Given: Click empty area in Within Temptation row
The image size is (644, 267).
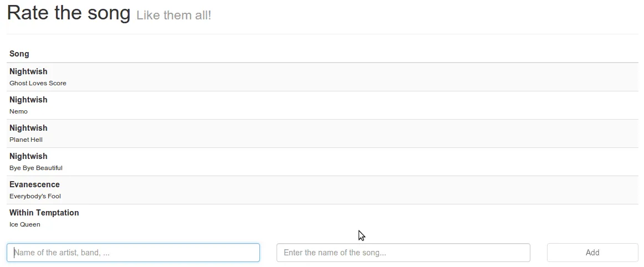Looking at the screenshot, I should (x=333, y=218).
